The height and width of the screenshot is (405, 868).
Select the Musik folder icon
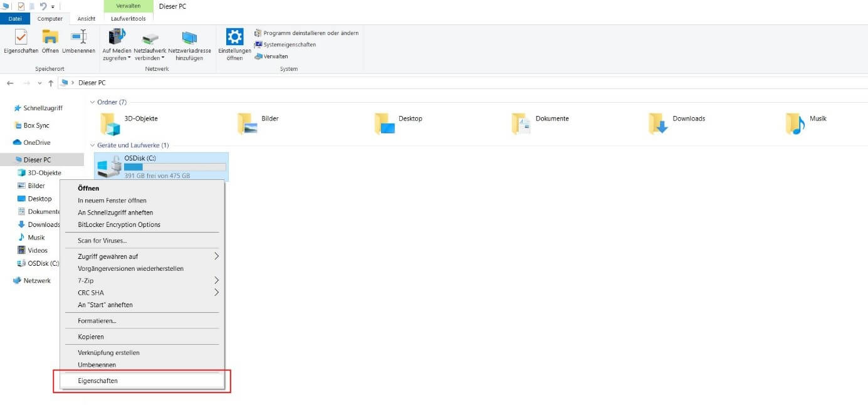click(795, 124)
